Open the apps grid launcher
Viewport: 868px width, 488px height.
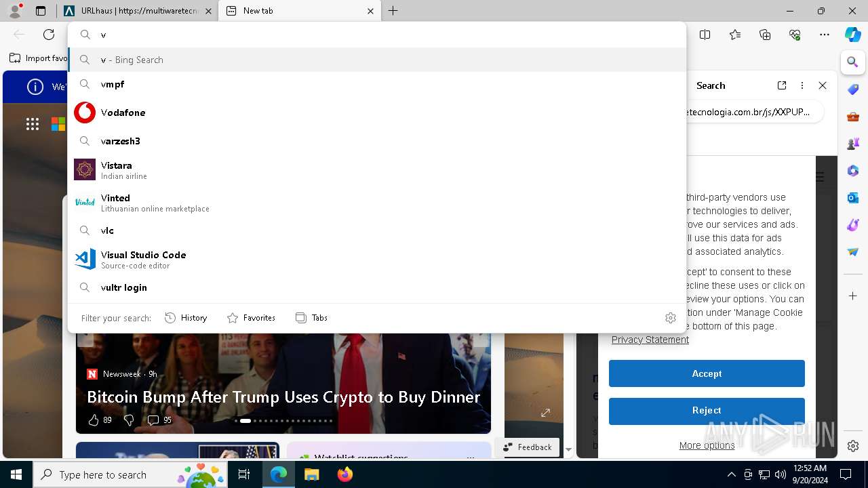pos(33,123)
